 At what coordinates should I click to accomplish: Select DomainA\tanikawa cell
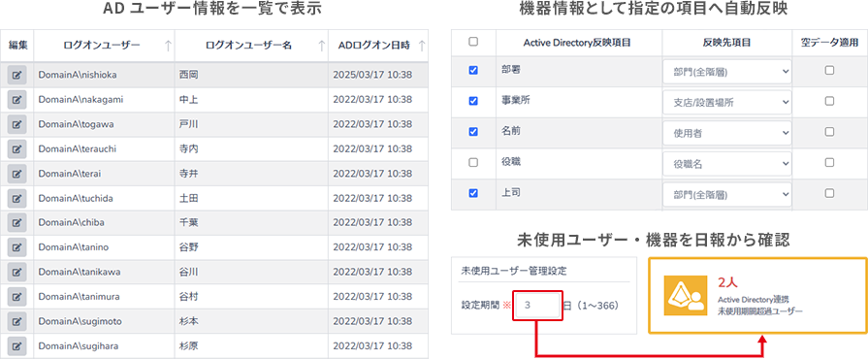click(104, 272)
